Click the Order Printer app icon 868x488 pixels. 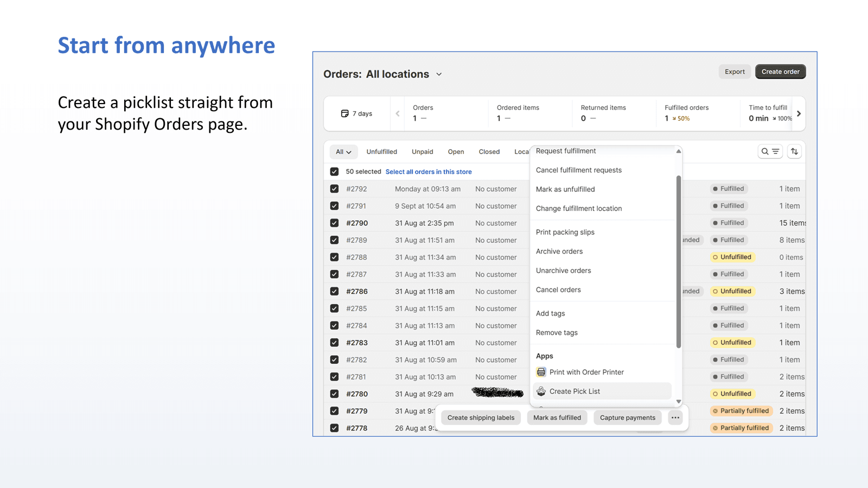[541, 372]
